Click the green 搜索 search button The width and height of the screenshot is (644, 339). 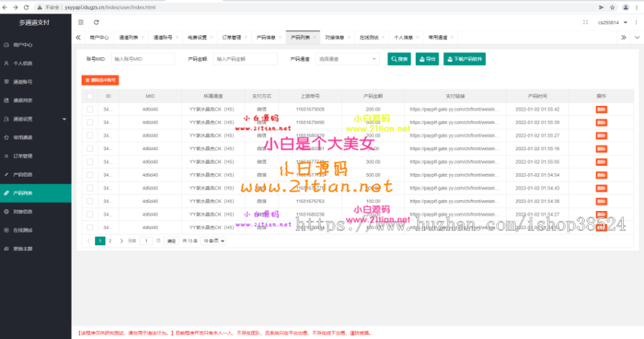(399, 59)
